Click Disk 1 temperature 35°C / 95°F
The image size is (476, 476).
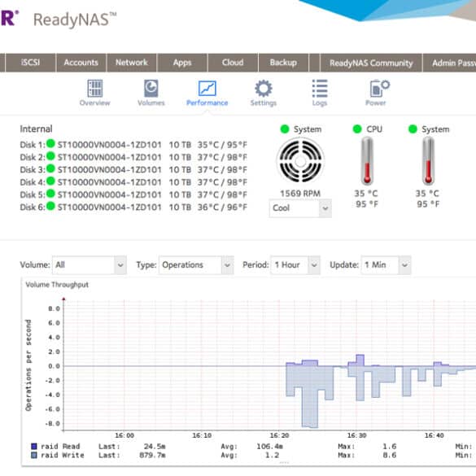222,145
